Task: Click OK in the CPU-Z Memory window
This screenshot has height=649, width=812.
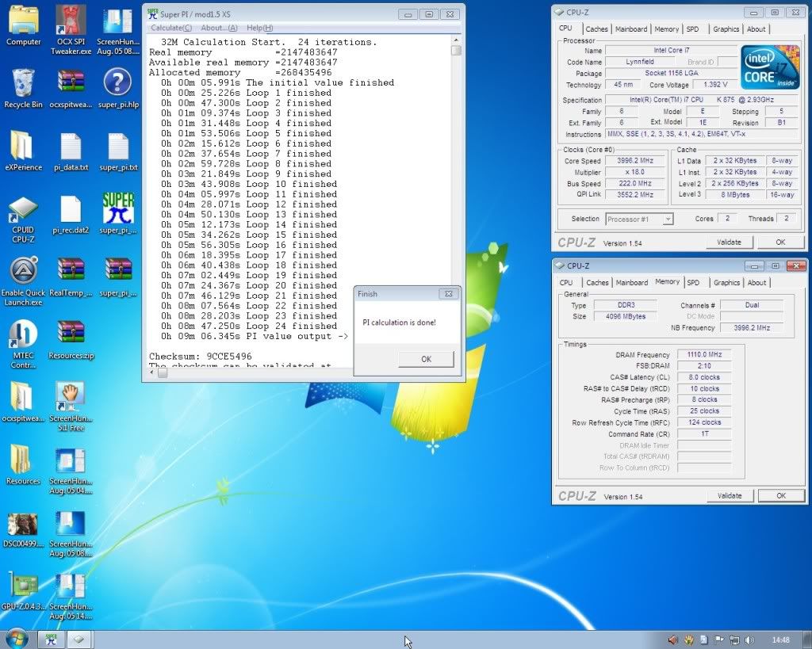Action: 780,495
